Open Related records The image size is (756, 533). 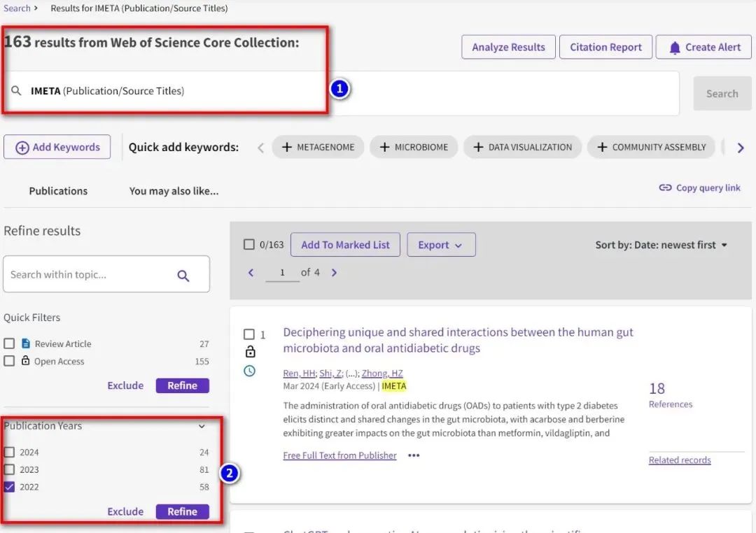coord(679,460)
